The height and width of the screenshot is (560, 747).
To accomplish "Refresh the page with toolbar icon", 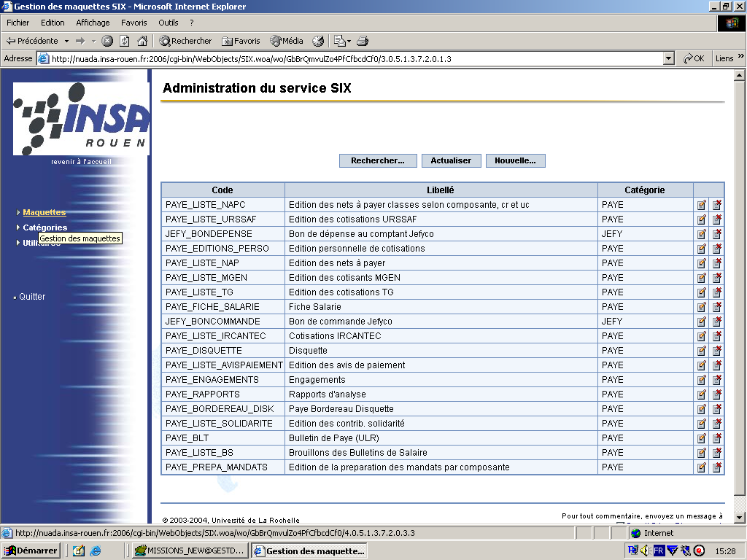I will tap(124, 41).
